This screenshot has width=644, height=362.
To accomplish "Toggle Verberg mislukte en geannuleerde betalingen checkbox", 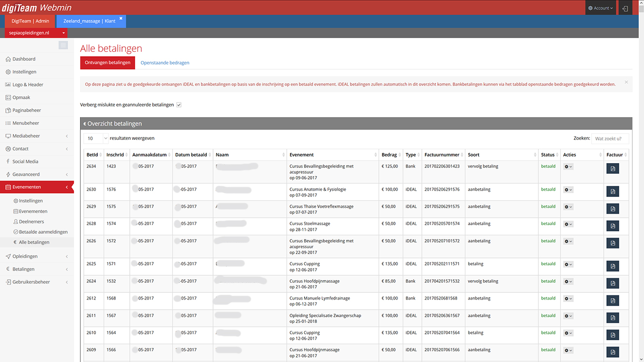I will [179, 105].
